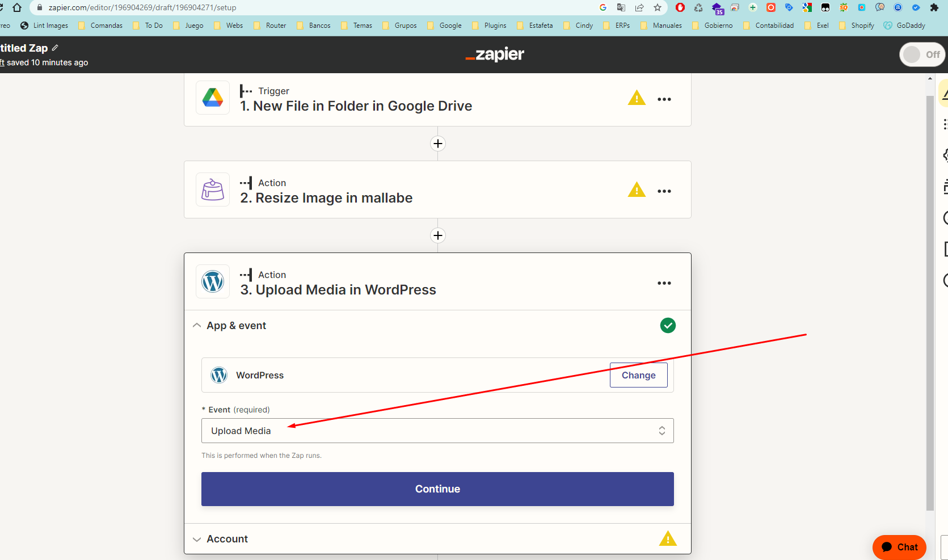
Task: Click Change to switch the WordPress app
Action: tap(638, 375)
